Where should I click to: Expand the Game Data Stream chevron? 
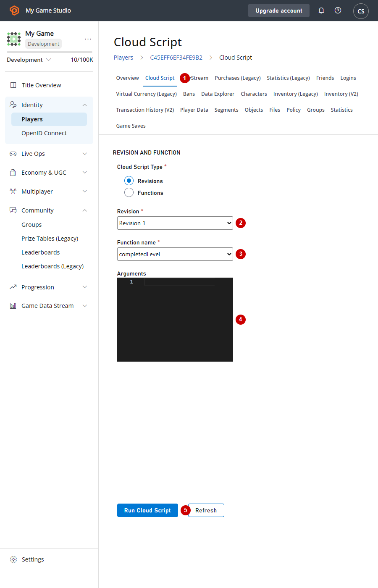pos(85,306)
